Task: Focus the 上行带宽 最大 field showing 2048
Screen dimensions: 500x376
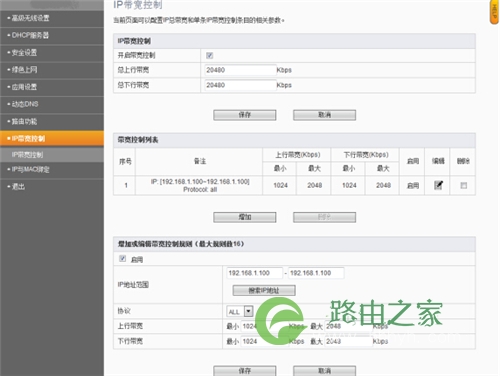Action: tap(348, 326)
